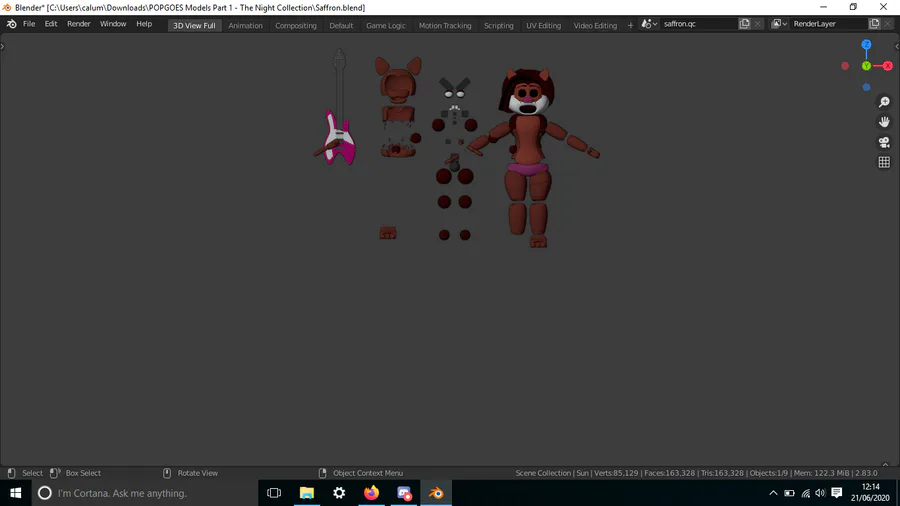The image size is (900, 506).
Task: Click the Faces:163,328 statistic
Action: pos(670,473)
